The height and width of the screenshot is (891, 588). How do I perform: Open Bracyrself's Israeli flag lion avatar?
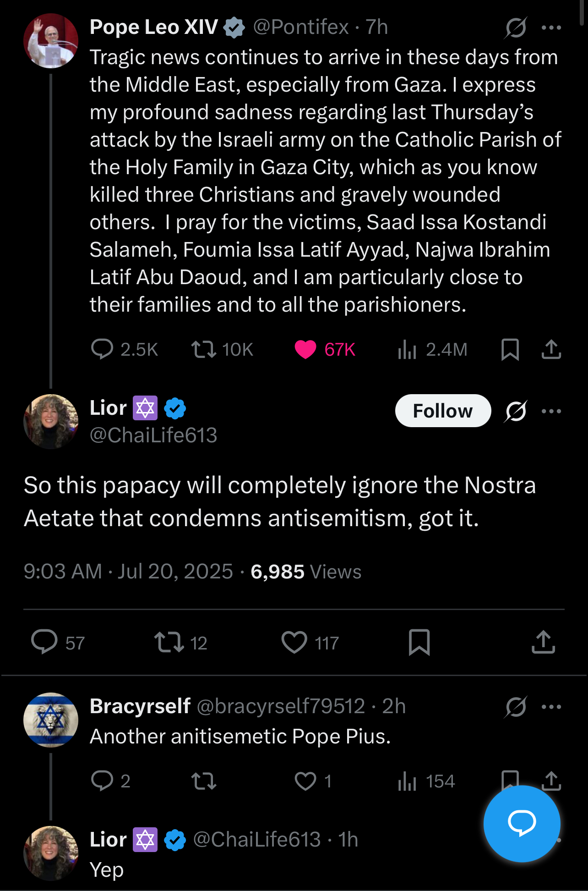[51, 720]
